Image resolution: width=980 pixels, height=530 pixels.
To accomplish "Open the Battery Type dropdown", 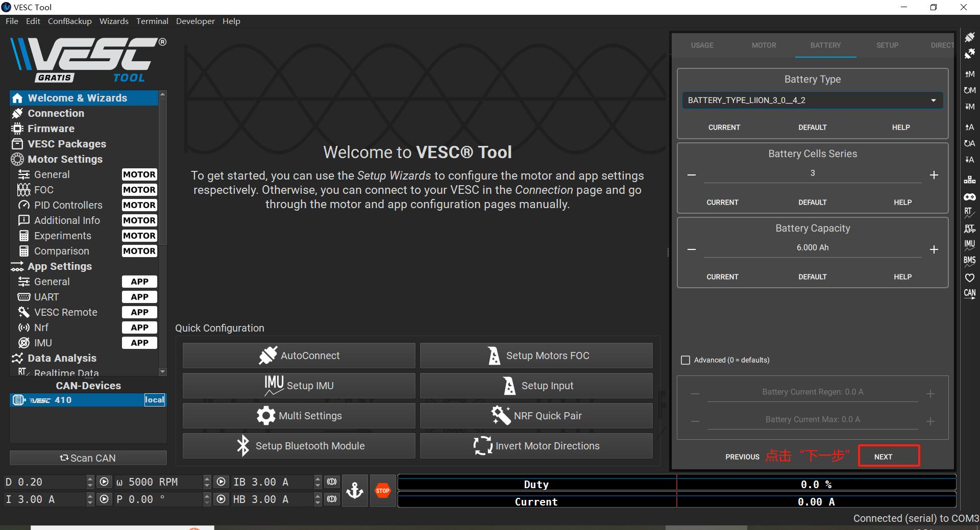I will 813,100.
